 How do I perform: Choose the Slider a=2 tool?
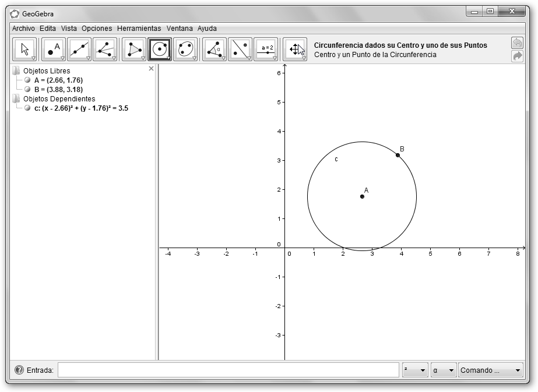click(x=266, y=50)
